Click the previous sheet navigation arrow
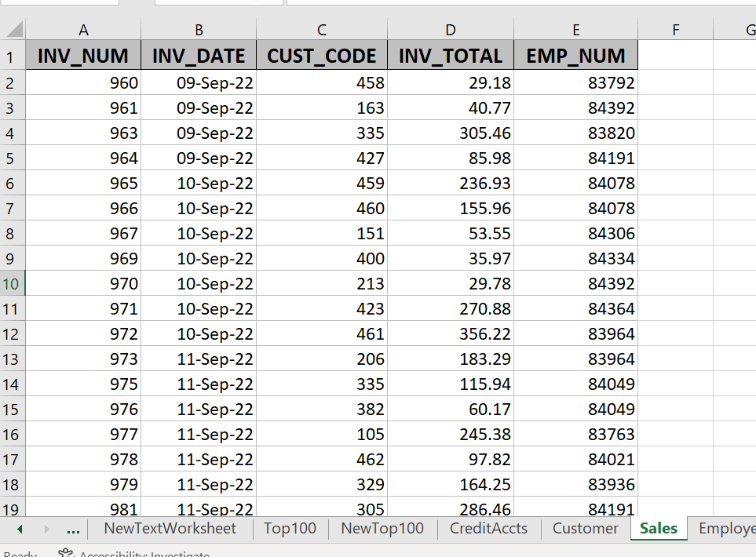This screenshot has width=756, height=557. (19, 530)
